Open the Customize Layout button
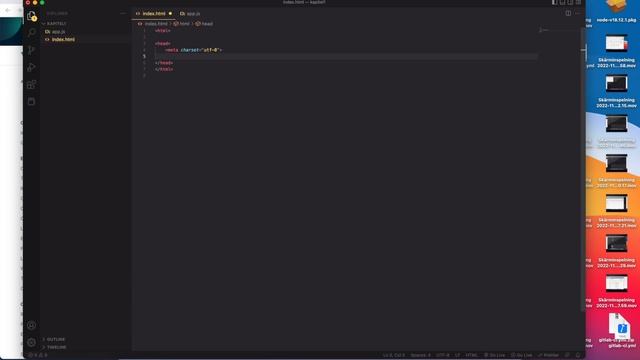 (x=578, y=2)
